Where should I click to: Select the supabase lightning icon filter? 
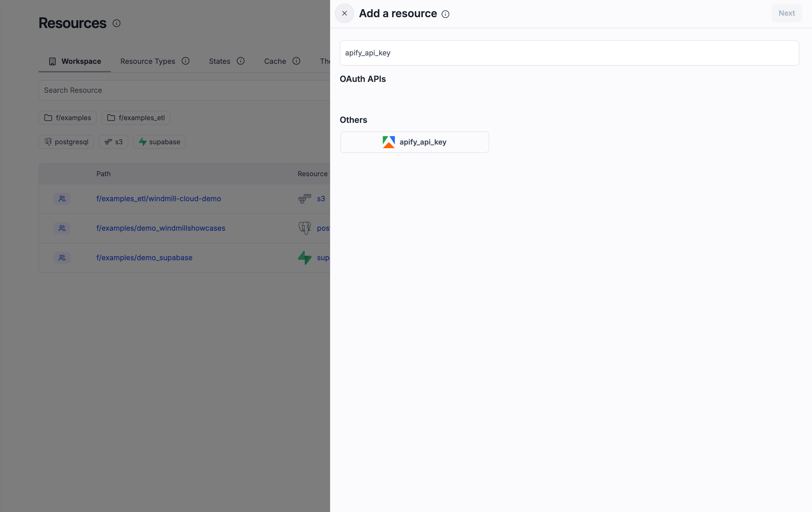143,142
